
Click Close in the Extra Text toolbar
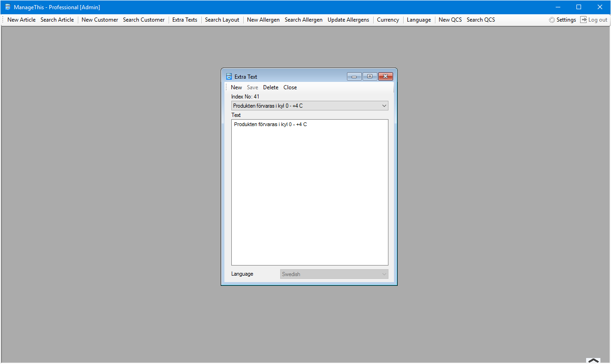pyautogui.click(x=290, y=87)
